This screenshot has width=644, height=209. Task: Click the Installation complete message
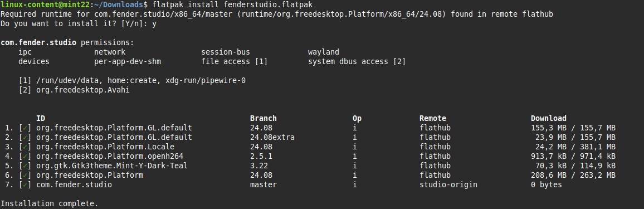tap(49, 203)
